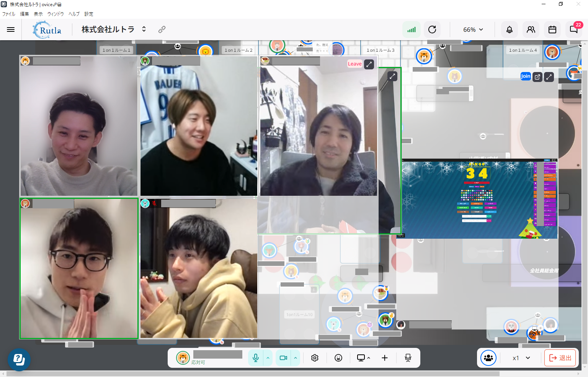Viewport: 588px width, 377px height.
Task: Click the 退出 exit button
Action: pyautogui.click(x=560, y=358)
